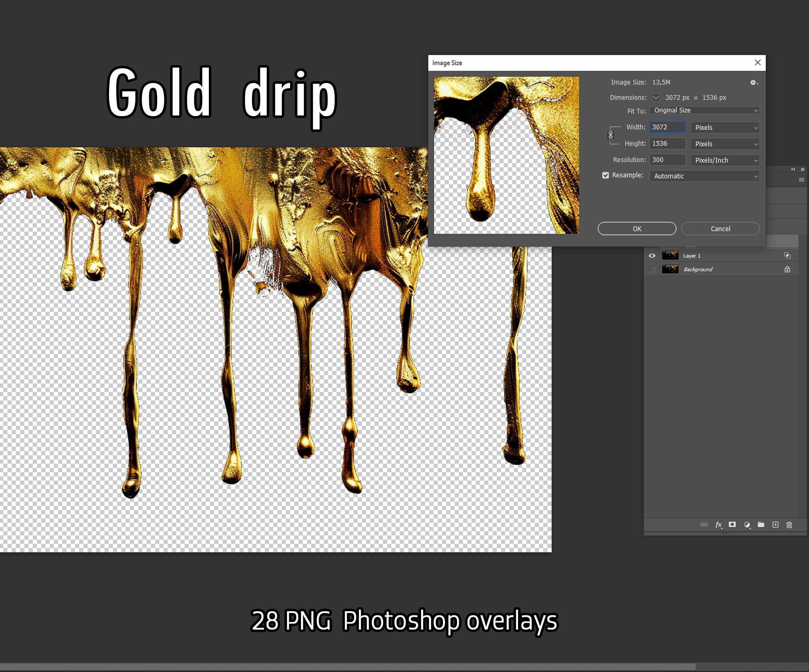Open the Fit To dropdown

(x=704, y=110)
